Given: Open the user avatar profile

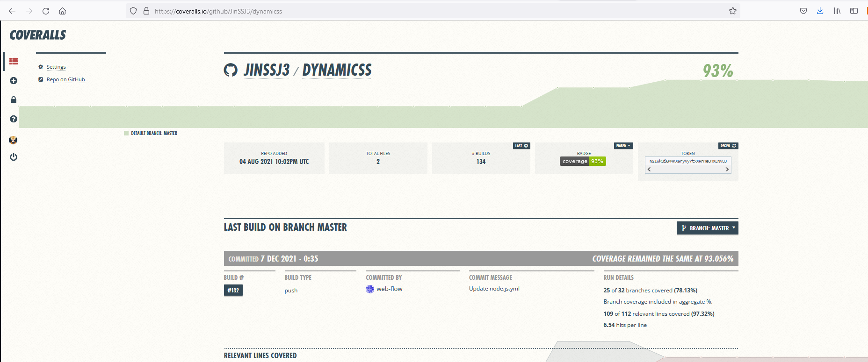Looking at the screenshot, I should pos(13,140).
